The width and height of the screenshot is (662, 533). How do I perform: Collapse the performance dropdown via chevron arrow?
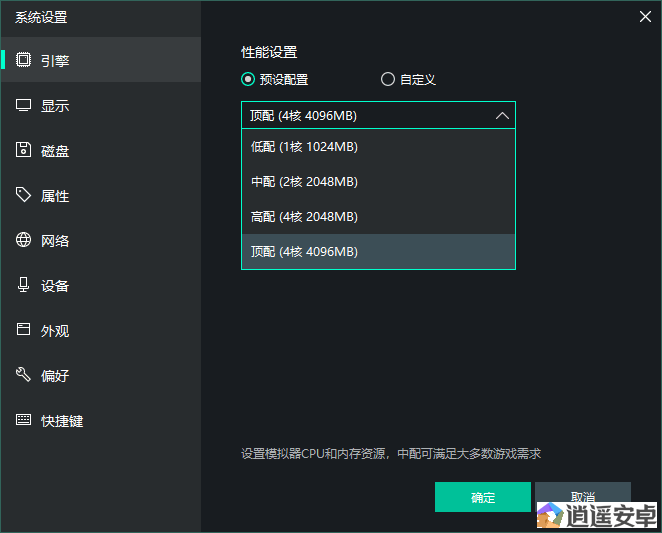click(x=502, y=115)
